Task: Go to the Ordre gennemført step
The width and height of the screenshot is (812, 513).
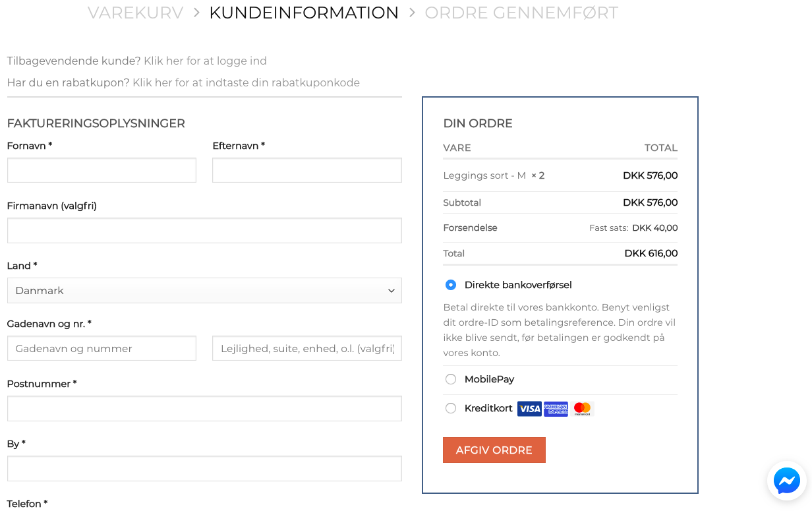Action: (x=521, y=13)
